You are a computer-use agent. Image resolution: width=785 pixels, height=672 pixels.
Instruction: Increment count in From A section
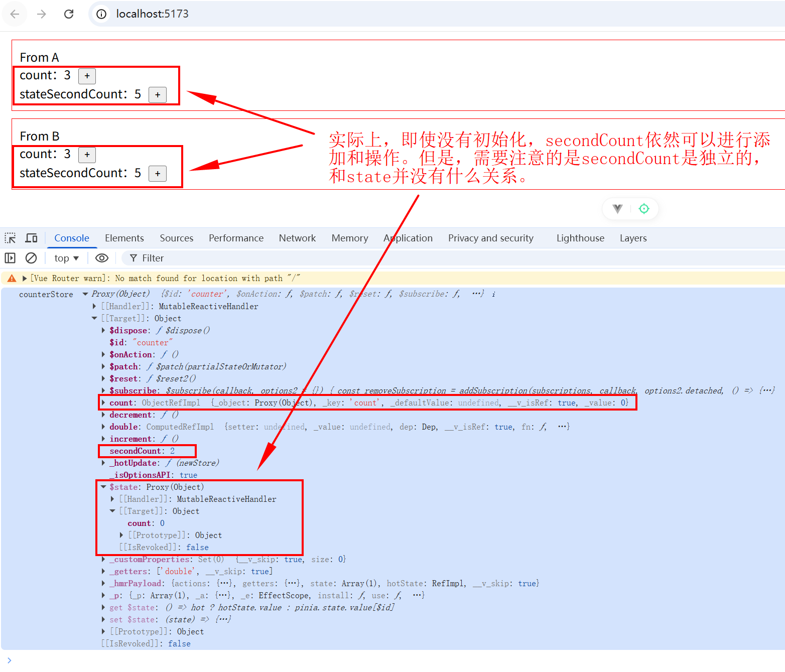pyautogui.click(x=87, y=76)
